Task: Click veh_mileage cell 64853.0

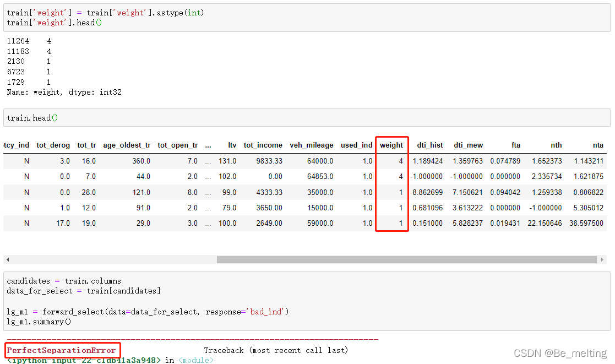Action: click(x=320, y=177)
